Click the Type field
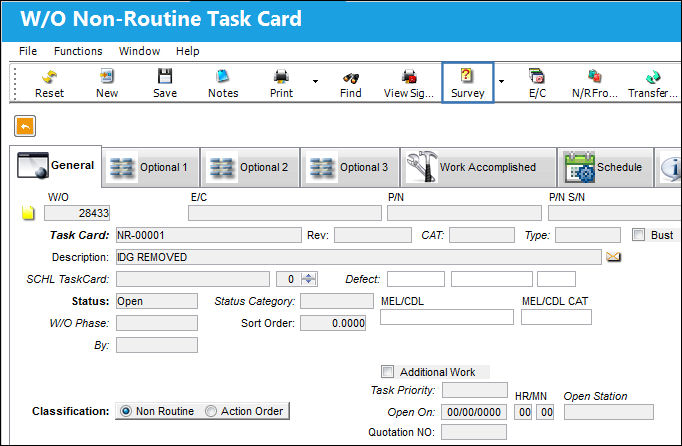The width and height of the screenshot is (682, 446). (x=588, y=235)
